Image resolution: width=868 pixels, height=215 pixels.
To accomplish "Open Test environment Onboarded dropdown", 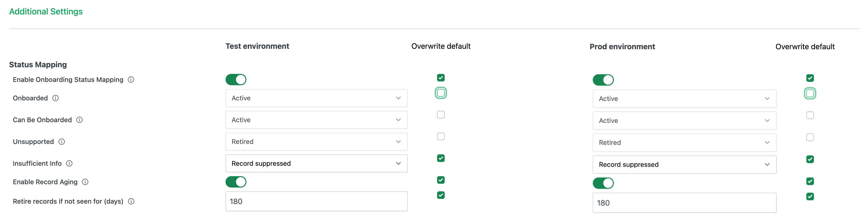I will click(x=316, y=98).
